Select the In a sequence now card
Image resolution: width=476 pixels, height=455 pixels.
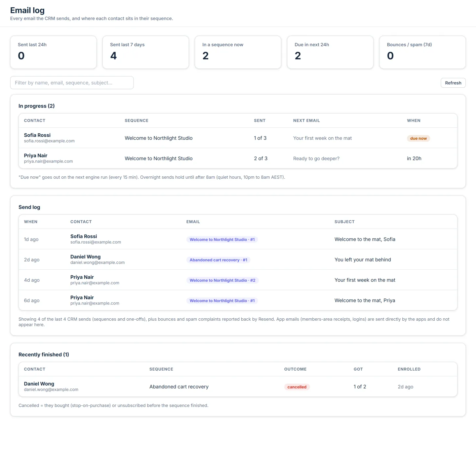238,52
